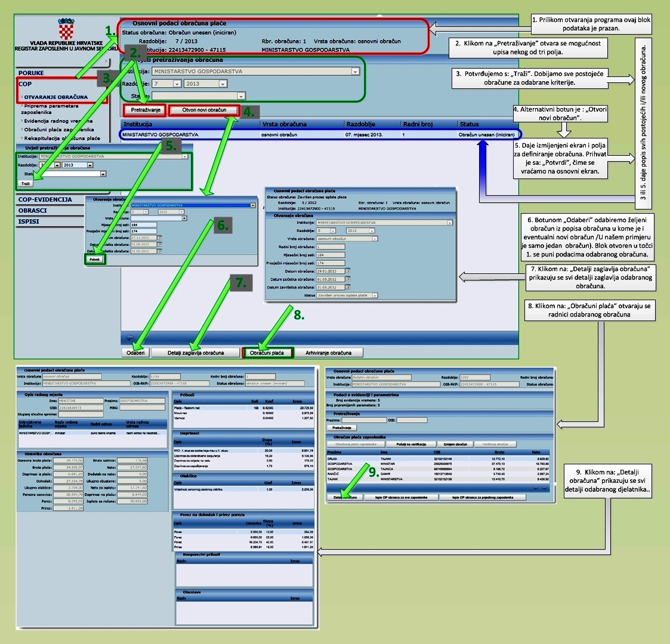
Task: Expand Status dropdown above the Pretraživanje button
Action: pyautogui.click(x=241, y=96)
